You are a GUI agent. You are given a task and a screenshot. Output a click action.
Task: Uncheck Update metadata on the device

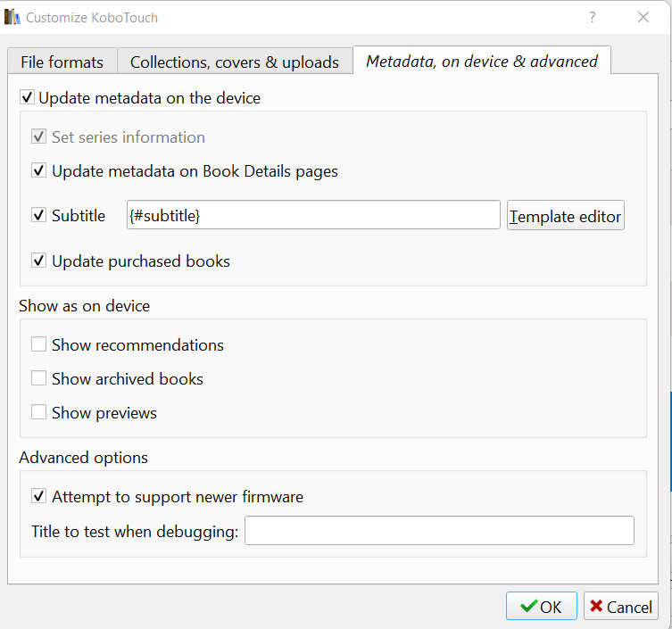point(27,97)
